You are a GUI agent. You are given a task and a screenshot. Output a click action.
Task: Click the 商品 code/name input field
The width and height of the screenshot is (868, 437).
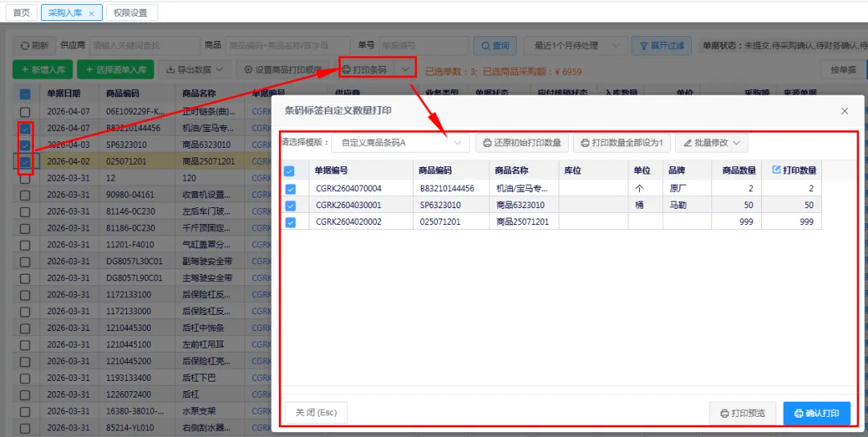288,46
